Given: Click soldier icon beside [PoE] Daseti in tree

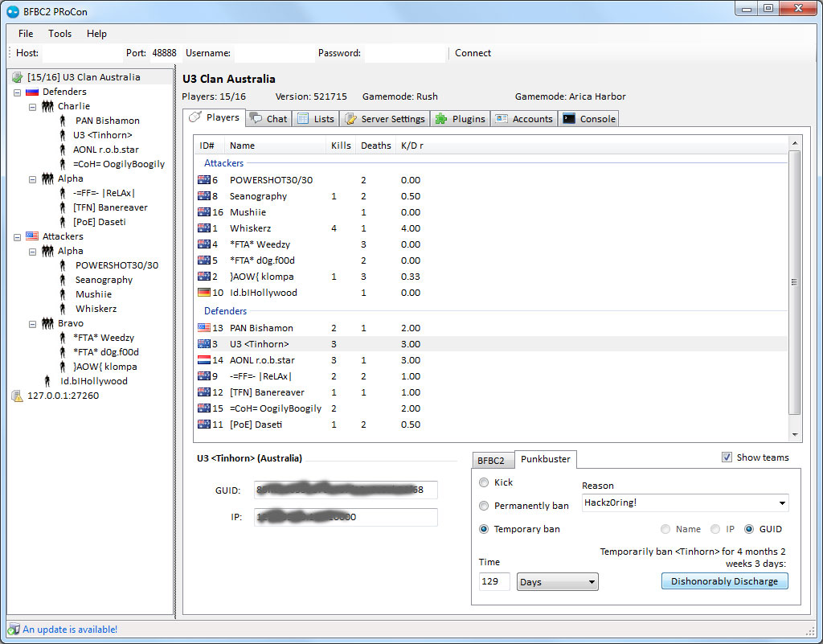Looking at the screenshot, I should click(x=63, y=222).
